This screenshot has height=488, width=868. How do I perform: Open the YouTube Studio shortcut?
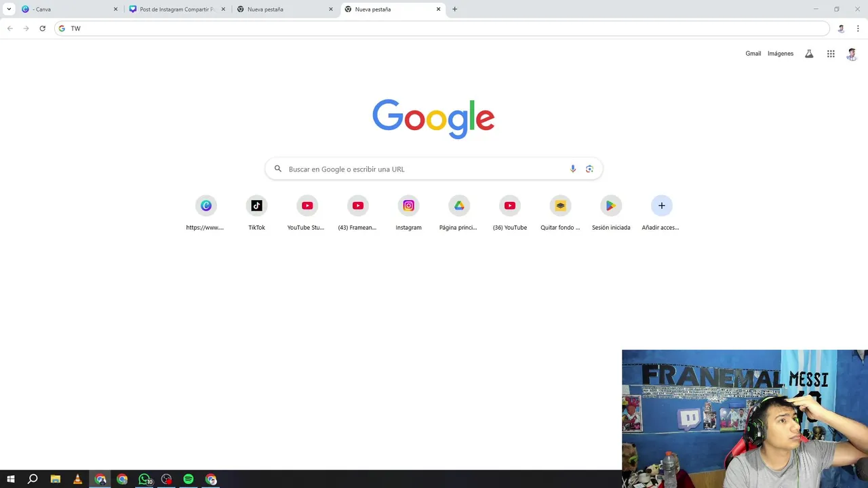(307, 212)
